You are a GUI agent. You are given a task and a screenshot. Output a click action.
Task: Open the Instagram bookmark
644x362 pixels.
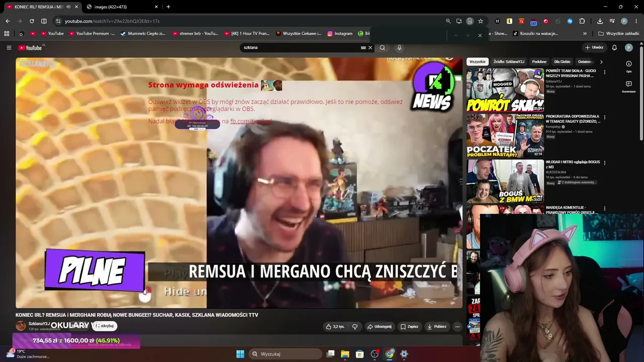point(340,34)
